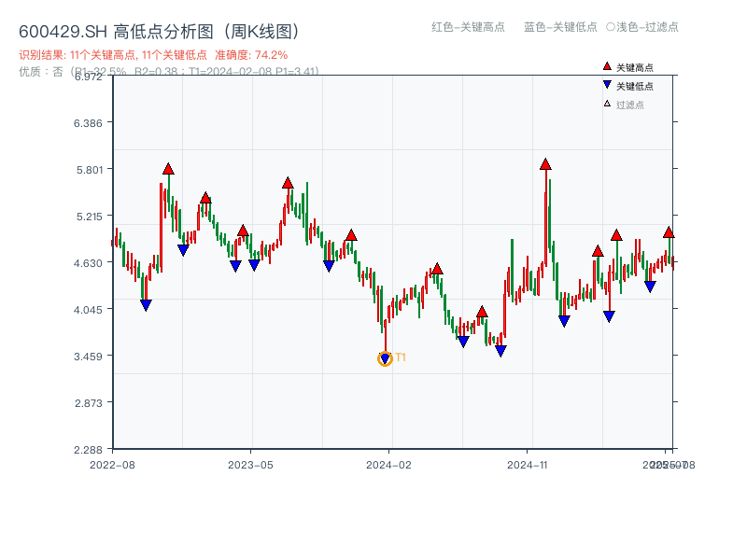The height and width of the screenshot is (560, 747).
Task: Click the rightmost red triangle near 2025-07
Action: pyautogui.click(x=670, y=231)
